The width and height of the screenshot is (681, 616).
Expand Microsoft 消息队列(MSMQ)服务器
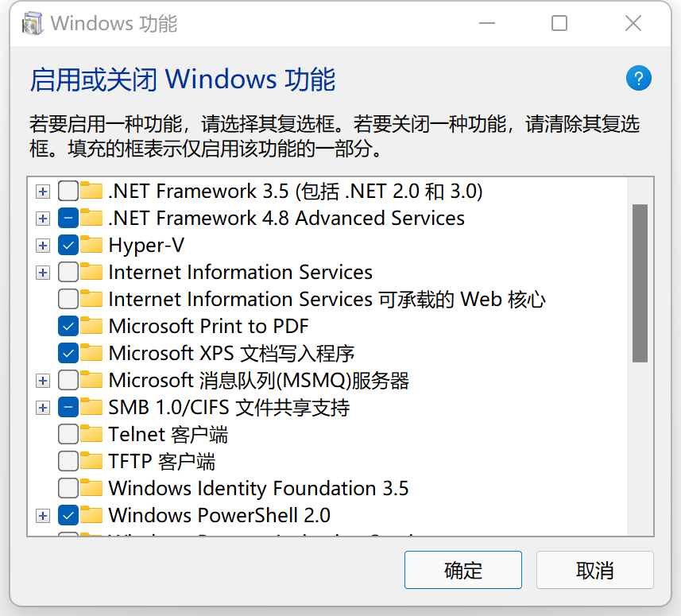42,380
